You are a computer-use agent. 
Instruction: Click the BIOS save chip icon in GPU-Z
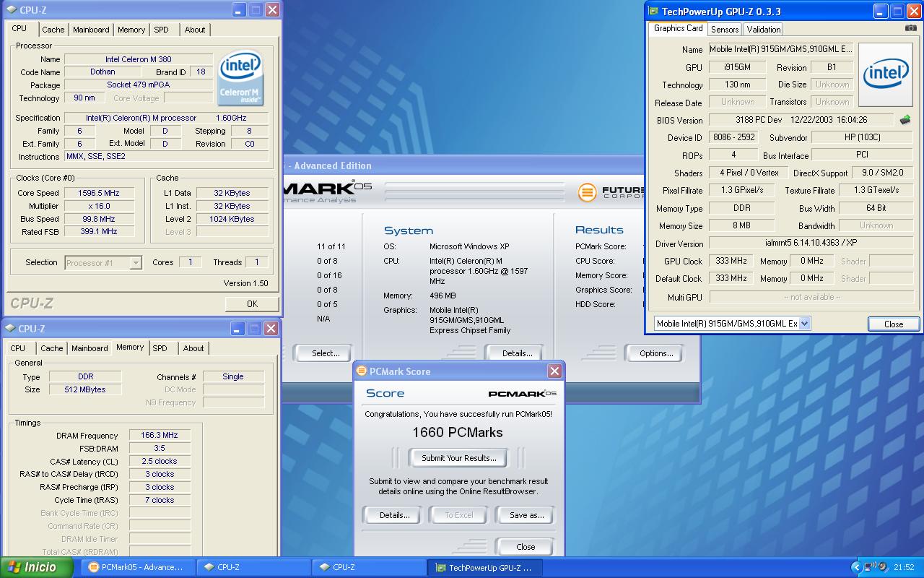(905, 120)
